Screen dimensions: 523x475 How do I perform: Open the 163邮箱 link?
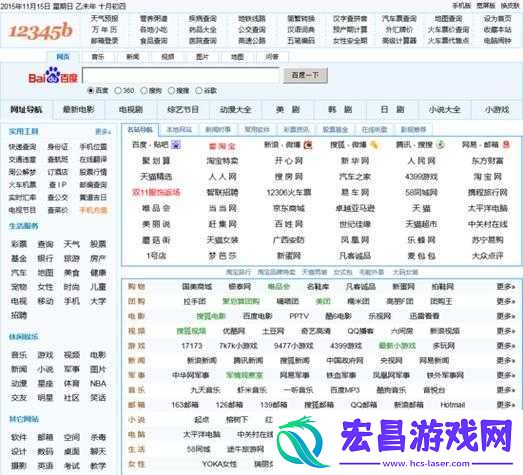click(x=185, y=405)
